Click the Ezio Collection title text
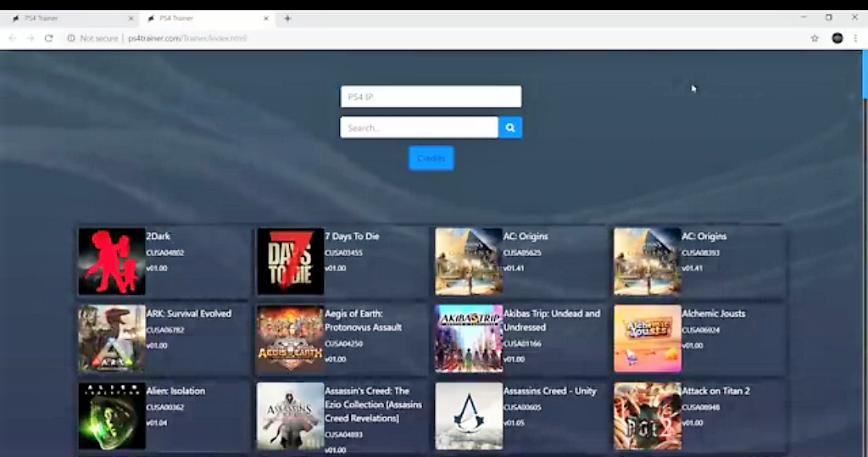Screen dimensions: 868x457 tap(373, 404)
